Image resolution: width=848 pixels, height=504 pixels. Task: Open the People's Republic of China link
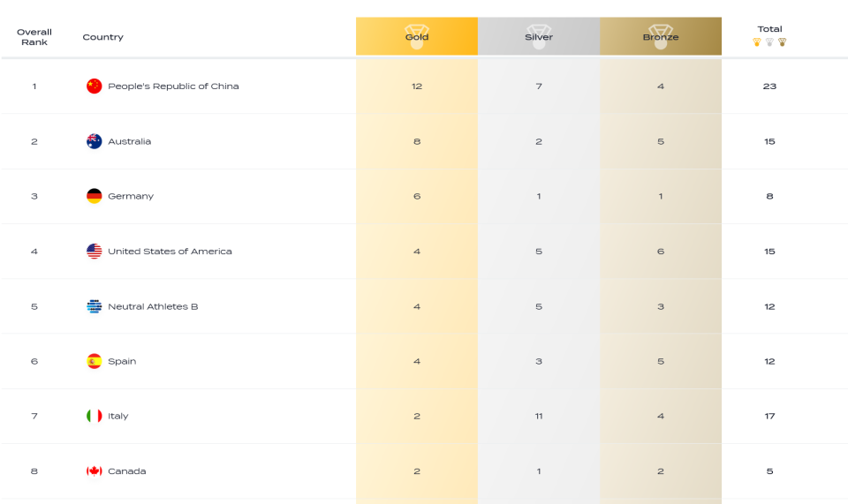173,86
